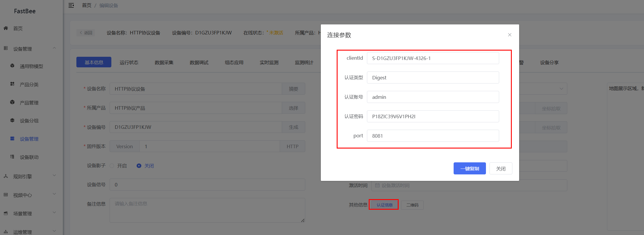
Task: Click the 通用物模型 cube icon
Action: (12, 66)
